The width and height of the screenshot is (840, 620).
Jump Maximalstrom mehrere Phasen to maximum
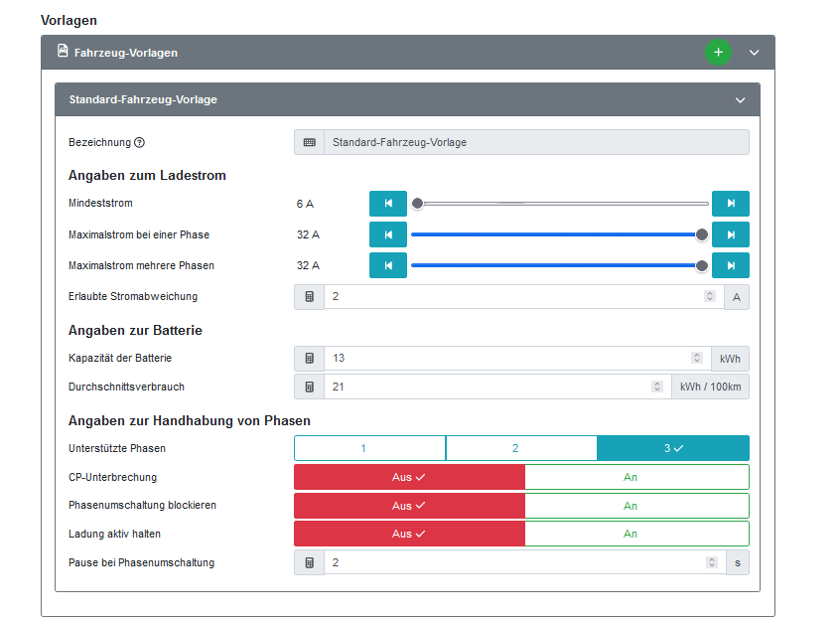tap(730, 265)
